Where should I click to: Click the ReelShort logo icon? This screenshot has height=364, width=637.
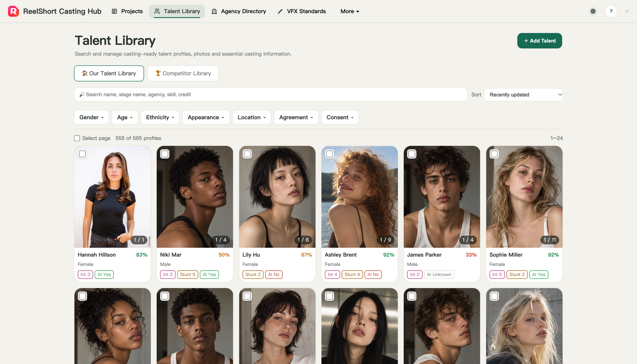[x=14, y=11]
